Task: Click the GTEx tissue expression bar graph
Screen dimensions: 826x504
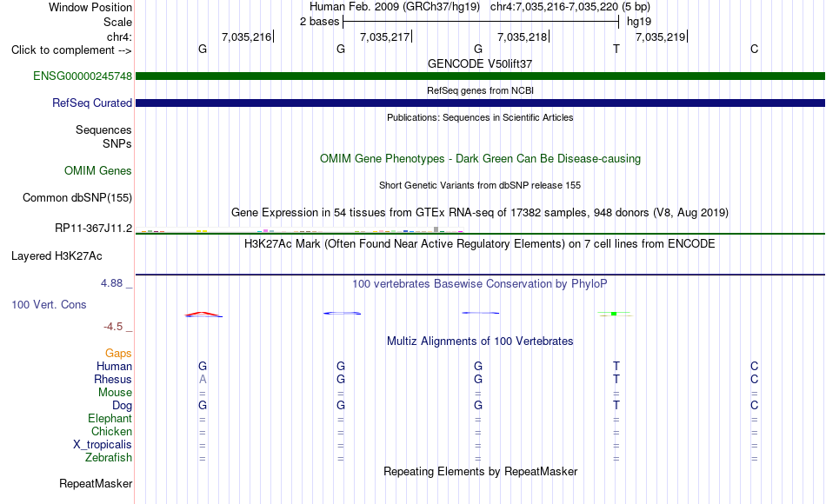Action: (302, 230)
